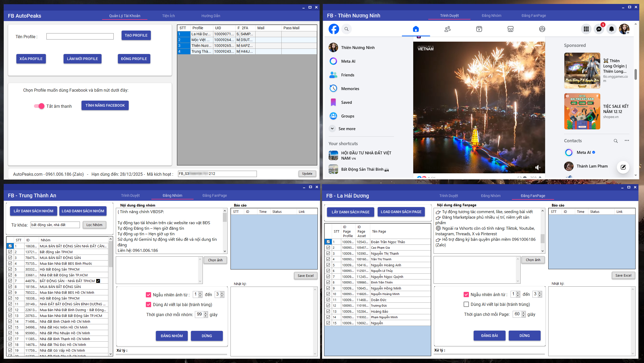
Task: Click the TẠO PROFILE button
Action: pos(136,35)
